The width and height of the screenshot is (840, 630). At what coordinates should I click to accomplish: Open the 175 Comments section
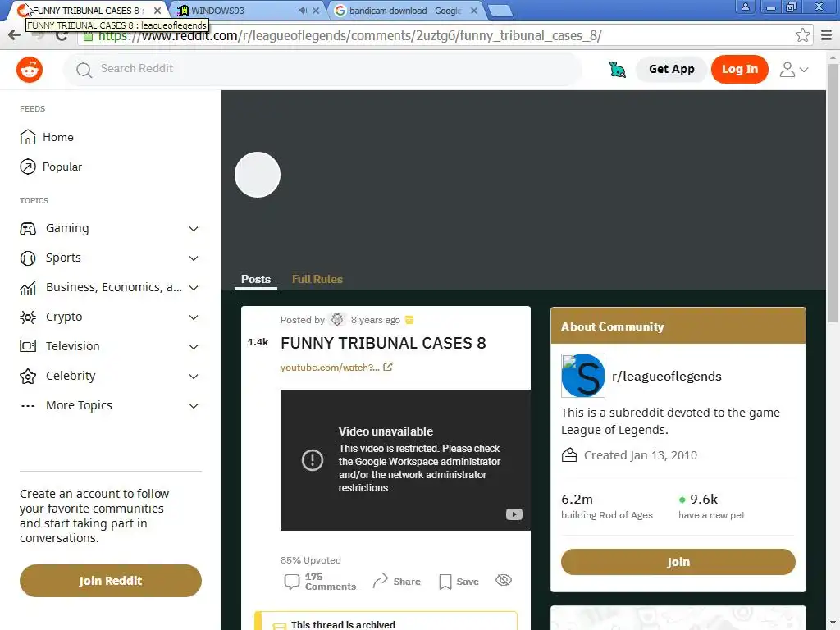pos(320,582)
